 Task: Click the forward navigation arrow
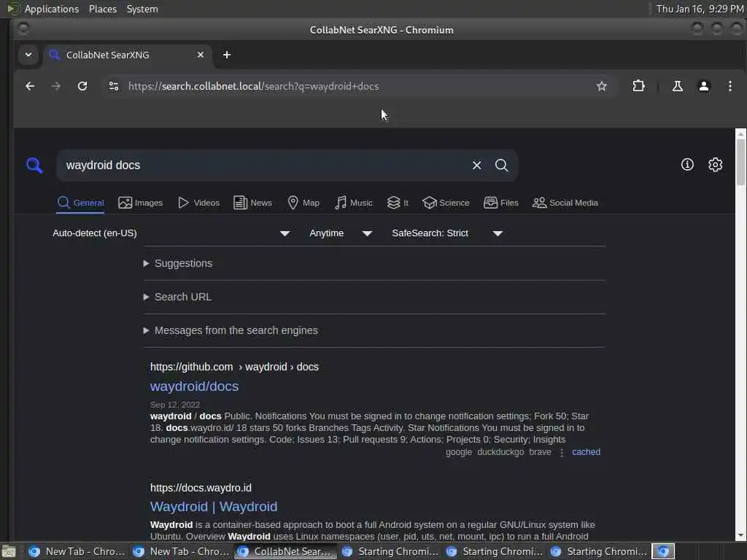[x=55, y=86]
